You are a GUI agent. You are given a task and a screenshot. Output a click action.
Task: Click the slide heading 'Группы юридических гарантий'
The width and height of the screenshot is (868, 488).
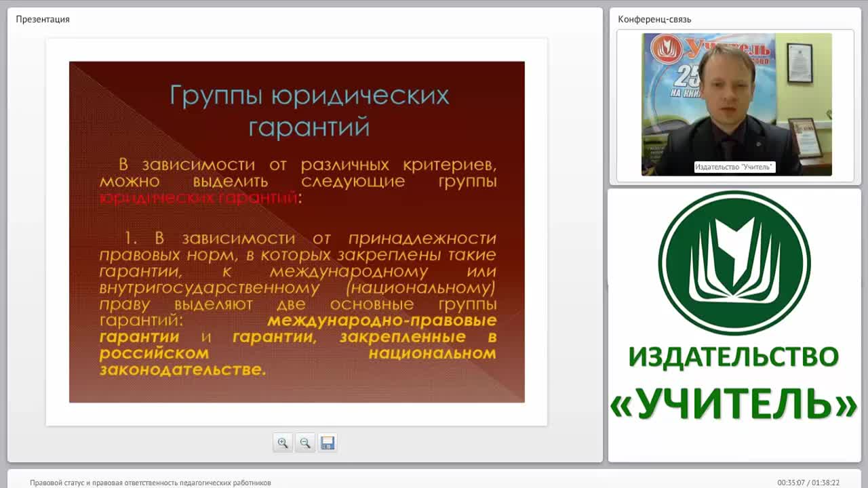309,110
